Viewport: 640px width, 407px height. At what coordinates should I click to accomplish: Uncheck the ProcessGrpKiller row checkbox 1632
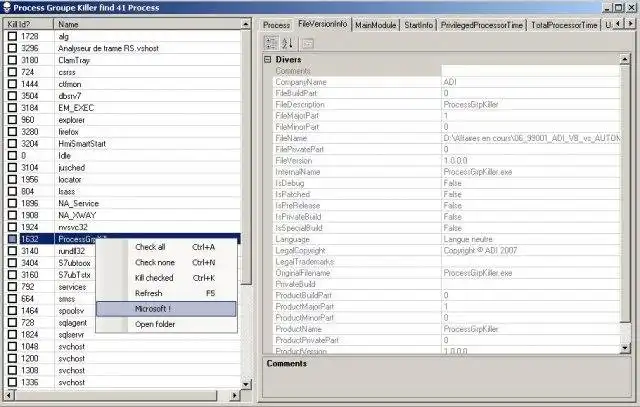(x=12, y=239)
